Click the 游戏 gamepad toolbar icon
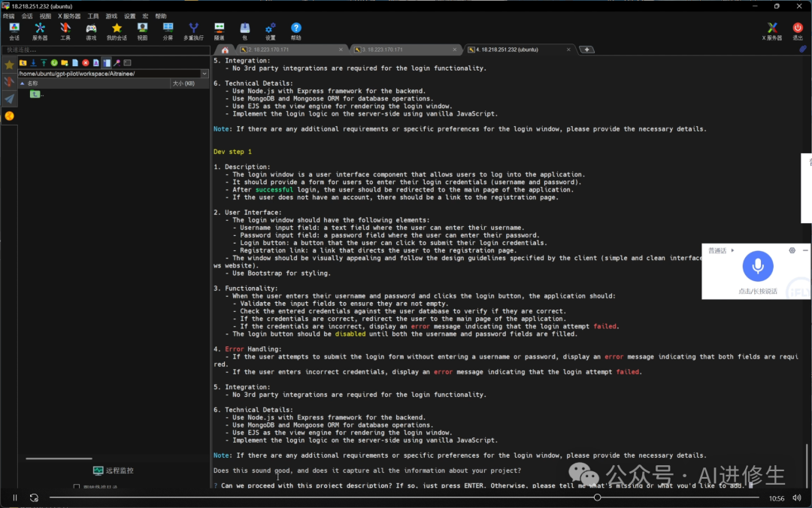Screen dimensions: 812x508 pyautogui.click(x=91, y=31)
